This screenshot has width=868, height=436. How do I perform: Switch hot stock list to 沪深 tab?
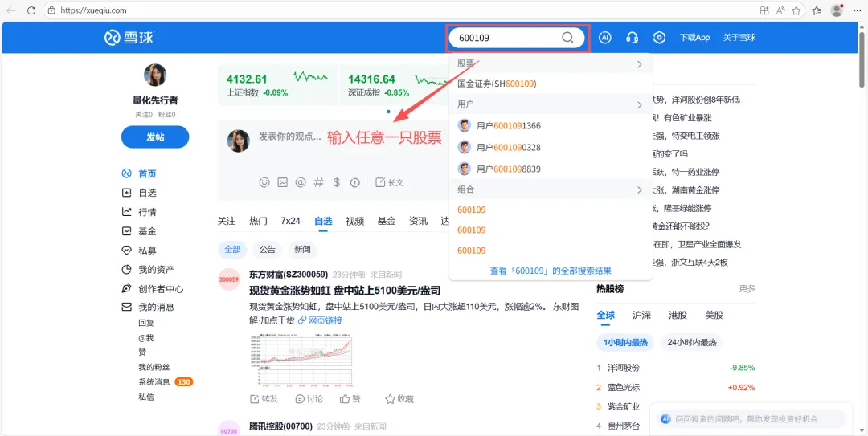641,316
